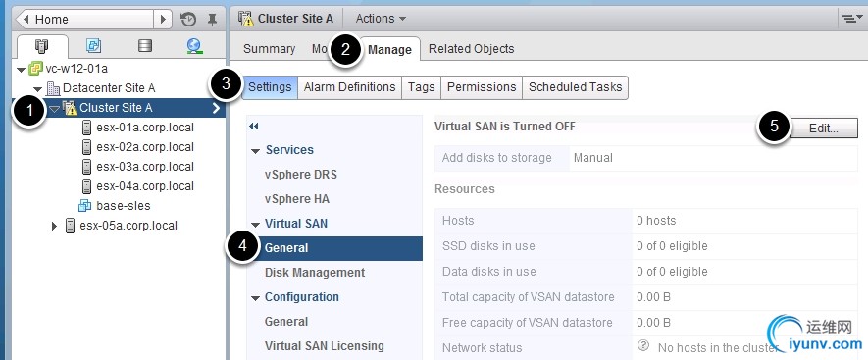Open the Hosts and Clusters navigator tab

coord(42,46)
